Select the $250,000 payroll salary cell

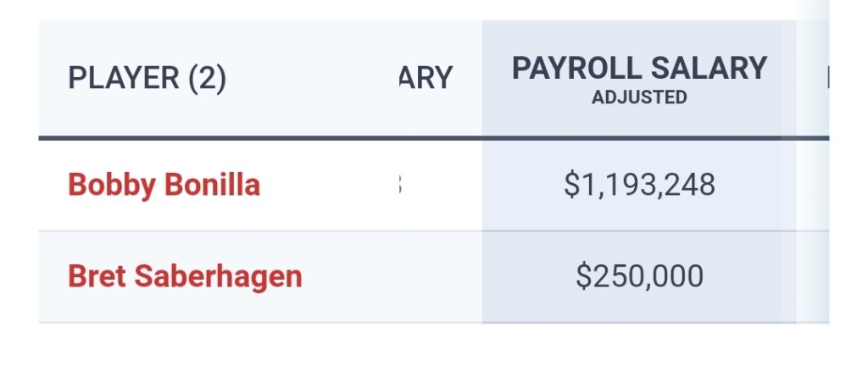639,277
